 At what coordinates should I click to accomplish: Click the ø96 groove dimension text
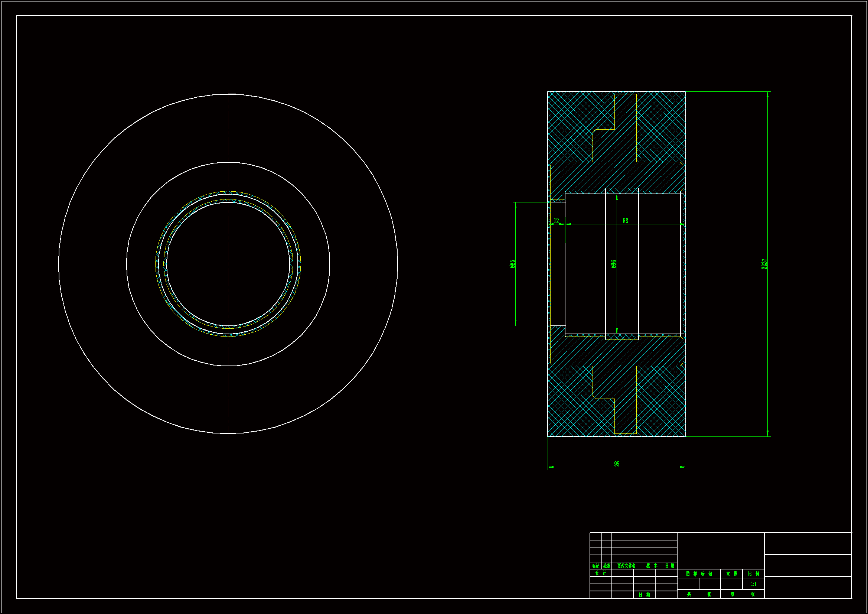coord(614,264)
